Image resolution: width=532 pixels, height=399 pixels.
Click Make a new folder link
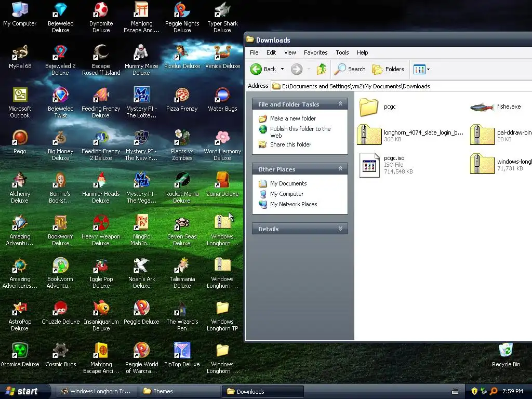(x=293, y=118)
